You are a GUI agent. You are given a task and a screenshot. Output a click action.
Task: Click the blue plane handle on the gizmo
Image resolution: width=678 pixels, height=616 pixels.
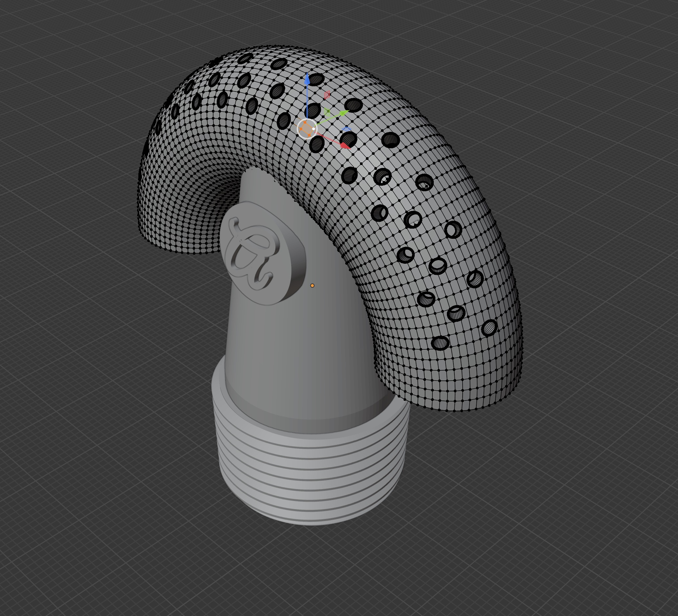(x=347, y=129)
